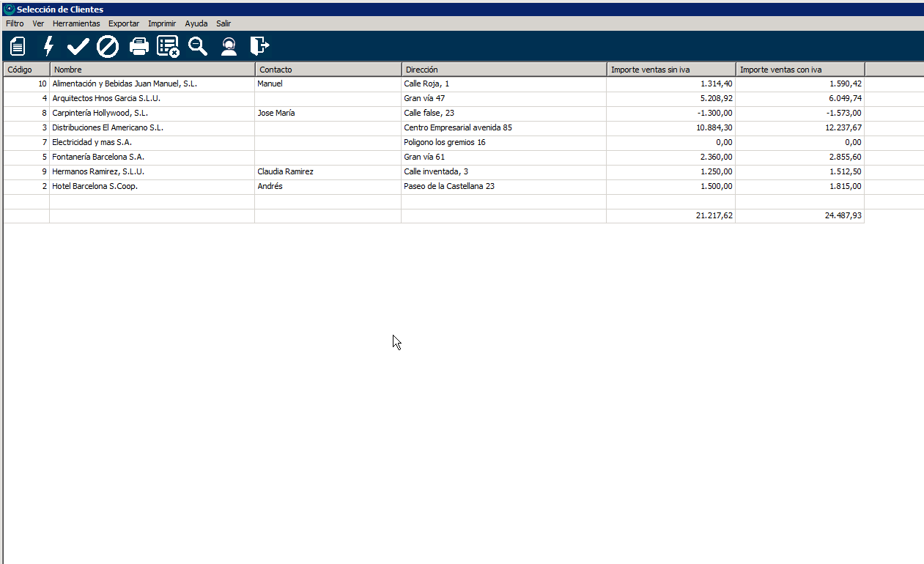This screenshot has height=564, width=924.
Task: Click the cancel circle-slash icon
Action: (x=108, y=46)
